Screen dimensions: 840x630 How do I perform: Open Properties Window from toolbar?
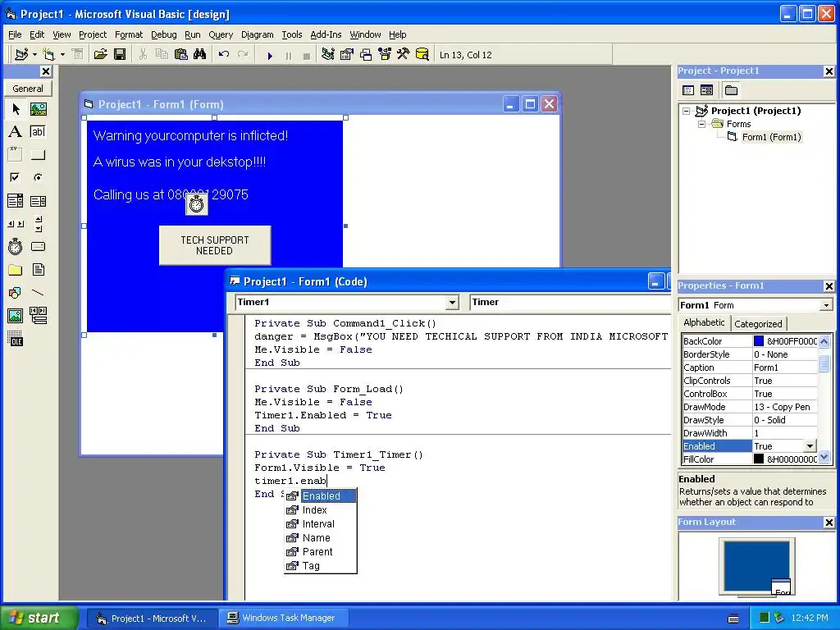click(x=347, y=55)
